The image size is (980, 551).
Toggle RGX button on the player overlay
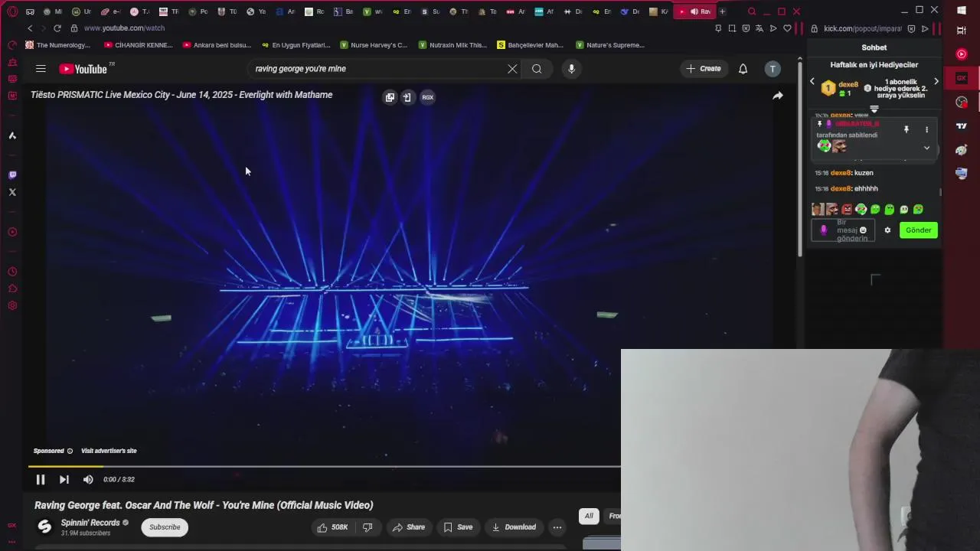pos(428,97)
